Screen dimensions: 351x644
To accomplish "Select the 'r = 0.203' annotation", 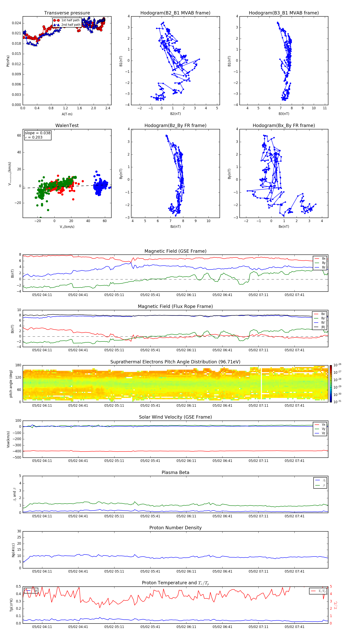I will tap(34, 137).
